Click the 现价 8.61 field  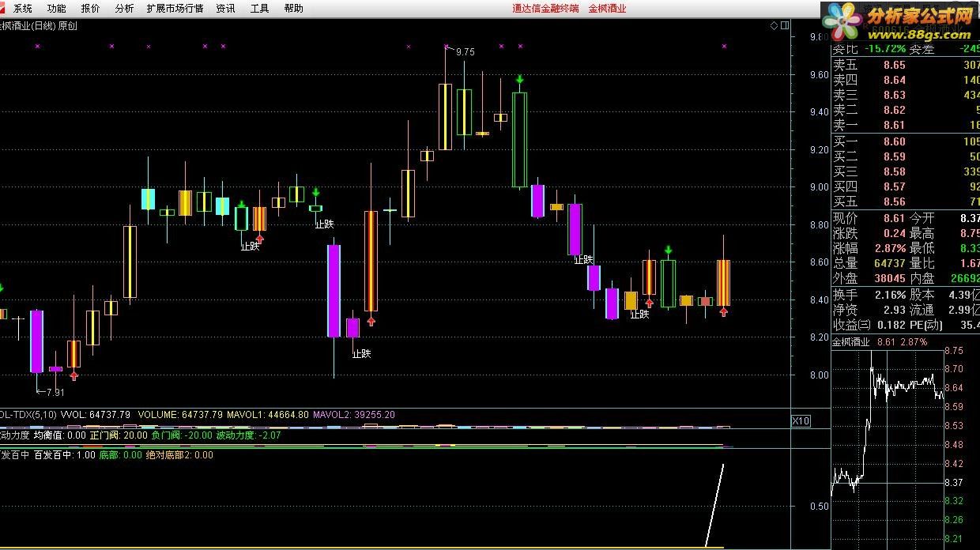(869, 219)
